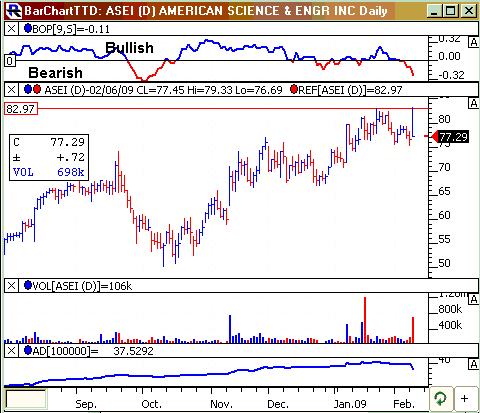
Task: Click the Dec. date axis label
Action: [278, 404]
